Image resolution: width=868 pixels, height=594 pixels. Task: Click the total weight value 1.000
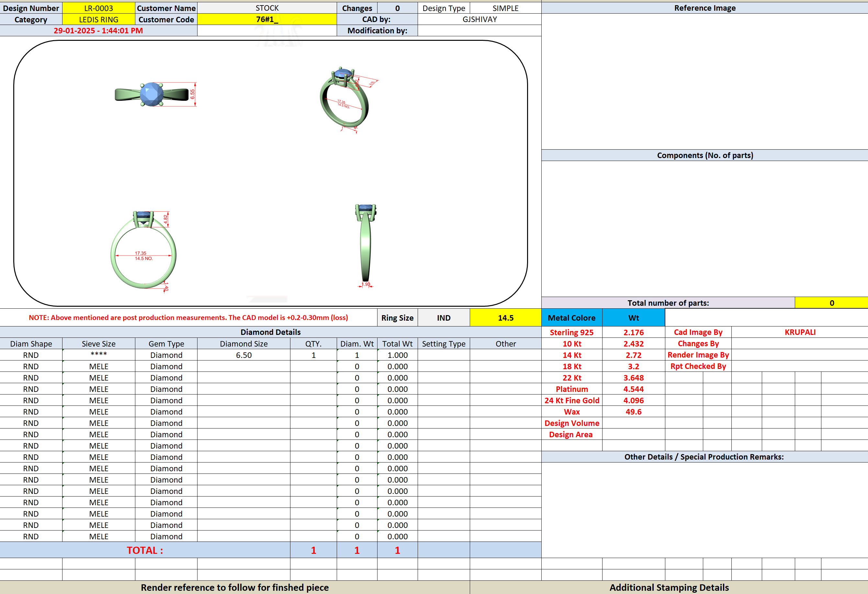pyautogui.click(x=397, y=355)
